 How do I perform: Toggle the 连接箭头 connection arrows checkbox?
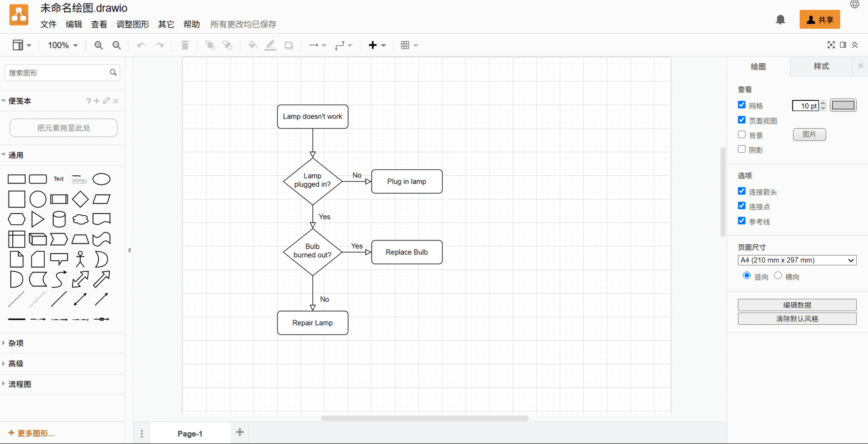click(x=742, y=191)
